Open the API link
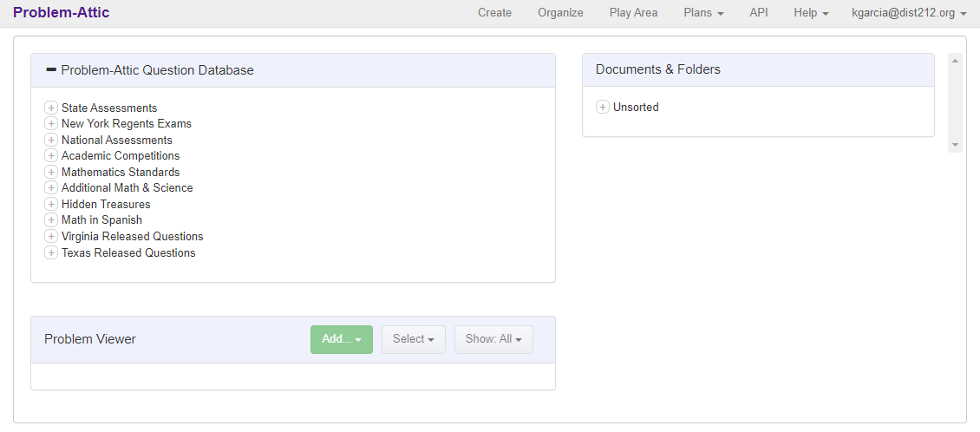 pos(759,12)
